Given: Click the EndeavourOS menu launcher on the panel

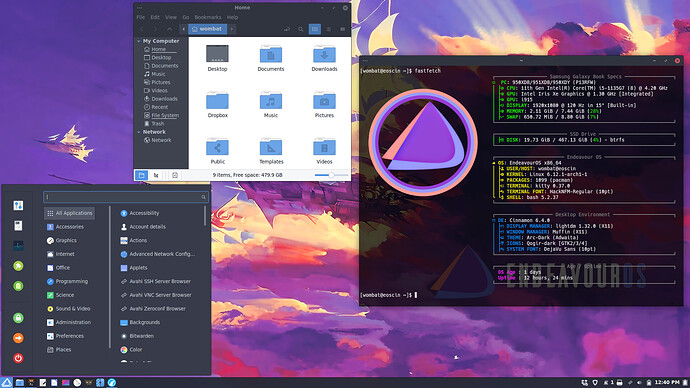Looking at the screenshot, I should (x=6, y=382).
